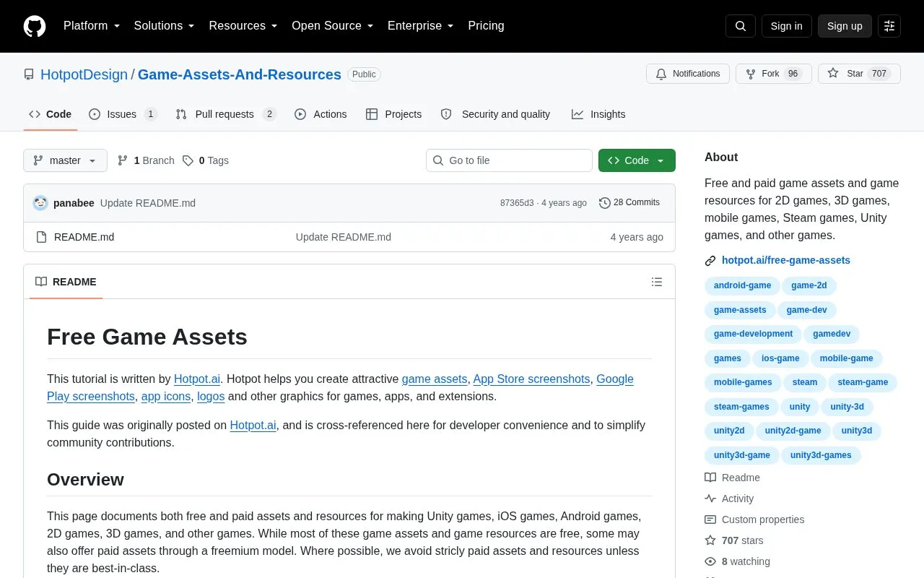Image resolution: width=924 pixels, height=578 pixels.
Task: View 8 watching in sidebar
Action: [737, 561]
